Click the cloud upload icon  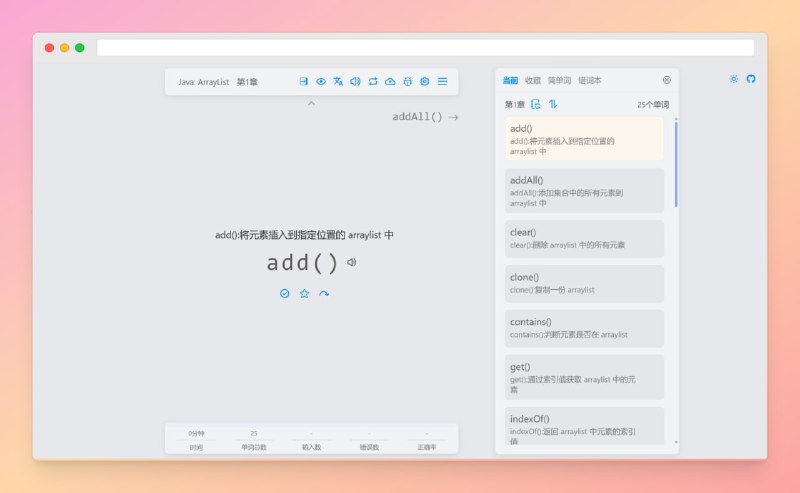click(x=390, y=81)
